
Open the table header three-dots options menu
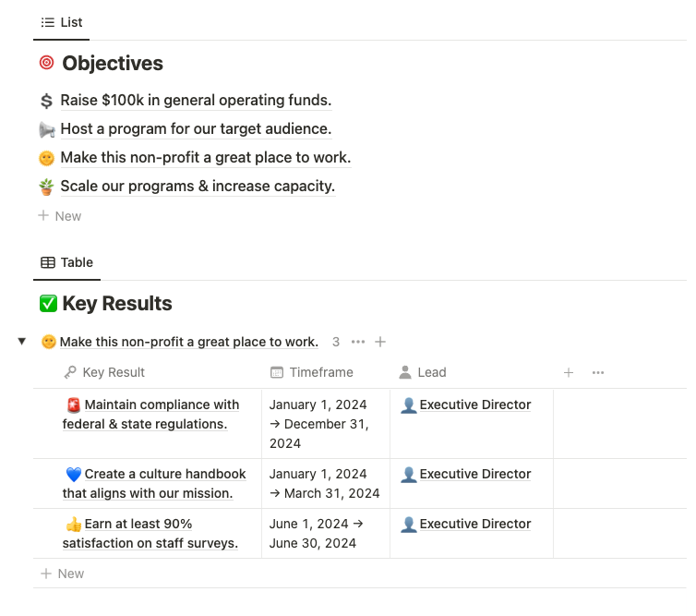(x=598, y=372)
